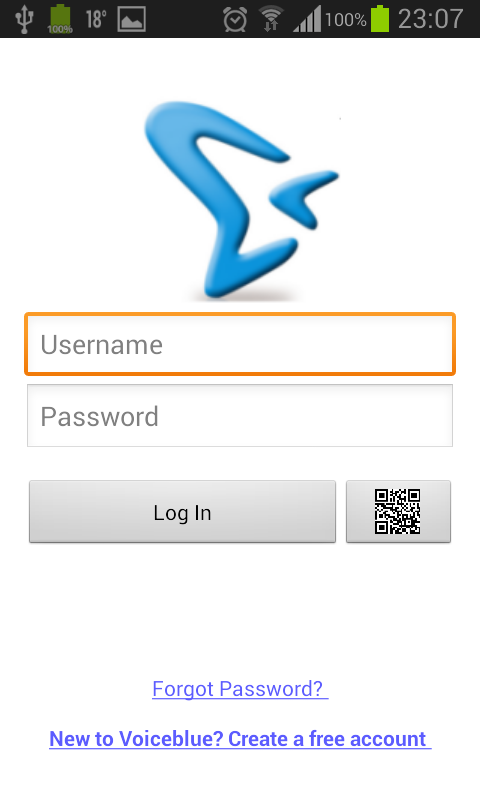Tap the green battery 100% notification icon

[60, 19]
